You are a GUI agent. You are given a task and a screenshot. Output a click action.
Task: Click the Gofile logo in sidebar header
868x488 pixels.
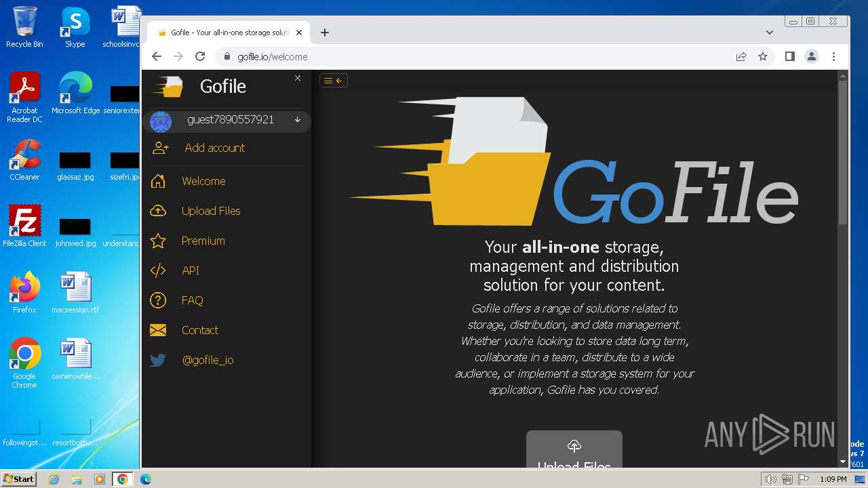pos(167,87)
